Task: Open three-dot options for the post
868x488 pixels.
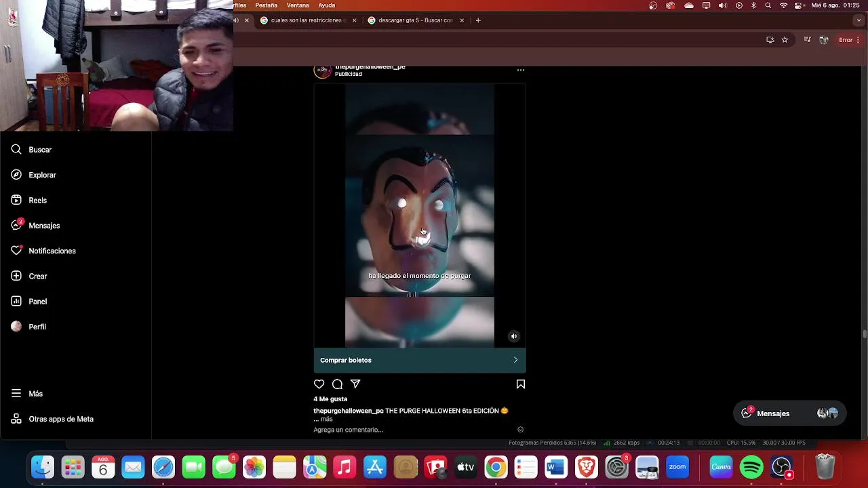Action: 521,70
